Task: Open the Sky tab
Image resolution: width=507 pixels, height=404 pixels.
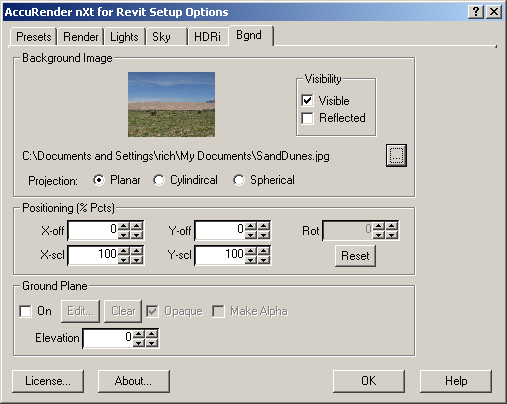Action: tap(166, 37)
